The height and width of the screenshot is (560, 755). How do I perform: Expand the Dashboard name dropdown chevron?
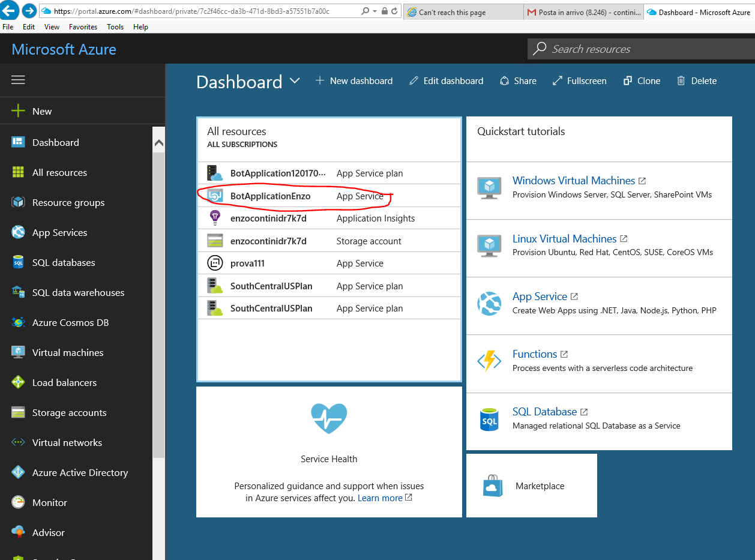[x=295, y=81]
